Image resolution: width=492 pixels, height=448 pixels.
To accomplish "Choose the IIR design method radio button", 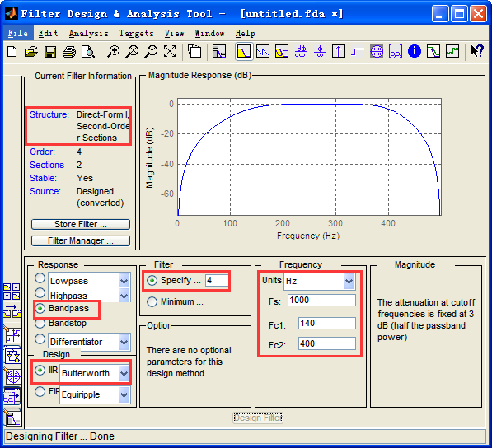I will (x=40, y=371).
